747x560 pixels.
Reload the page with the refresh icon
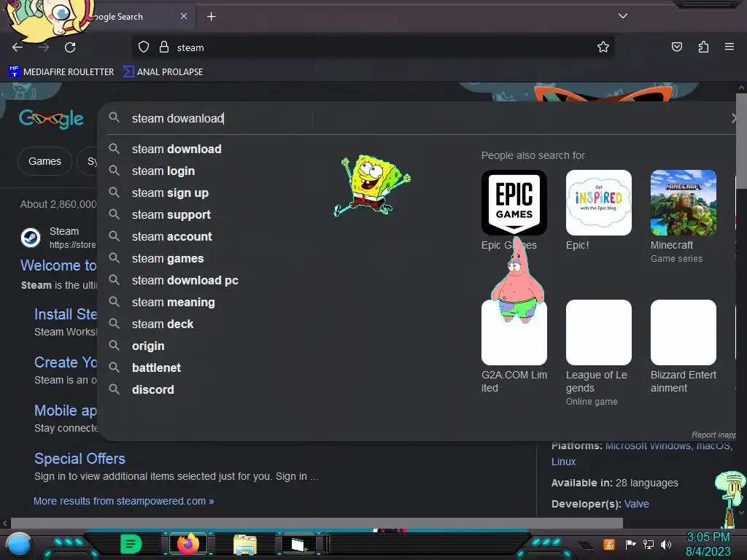[x=70, y=47]
